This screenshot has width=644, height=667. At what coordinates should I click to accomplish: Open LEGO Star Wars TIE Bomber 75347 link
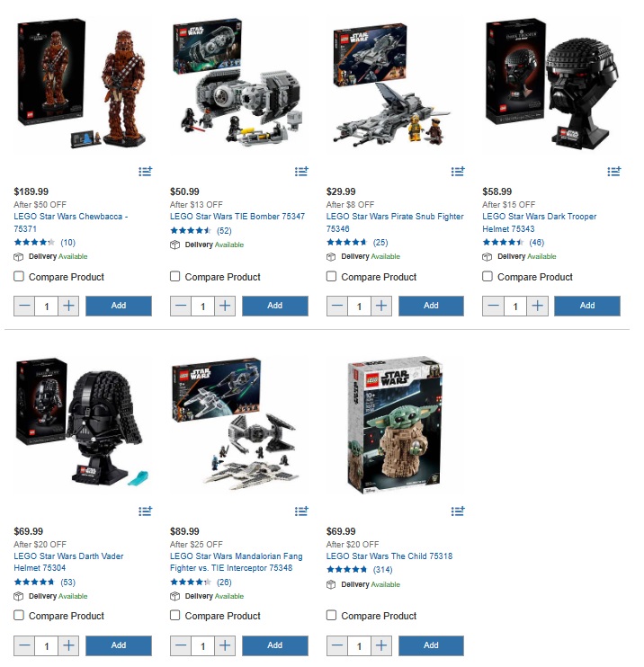point(237,217)
